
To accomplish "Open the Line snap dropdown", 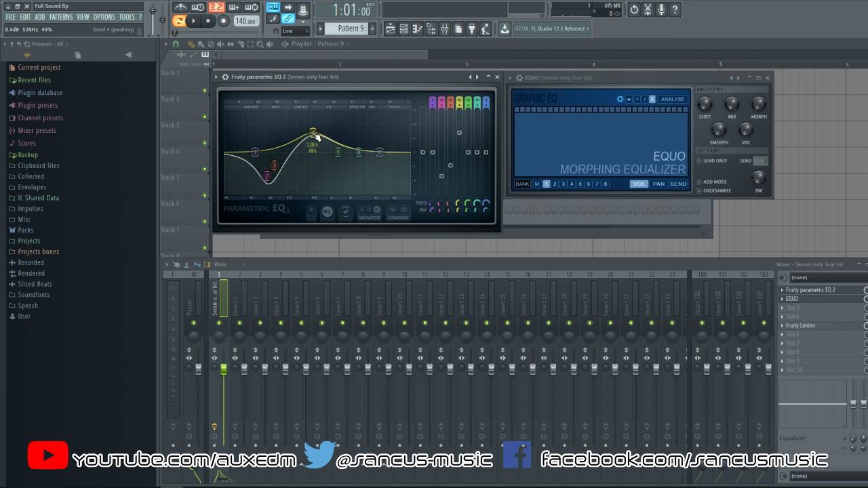I will [295, 30].
